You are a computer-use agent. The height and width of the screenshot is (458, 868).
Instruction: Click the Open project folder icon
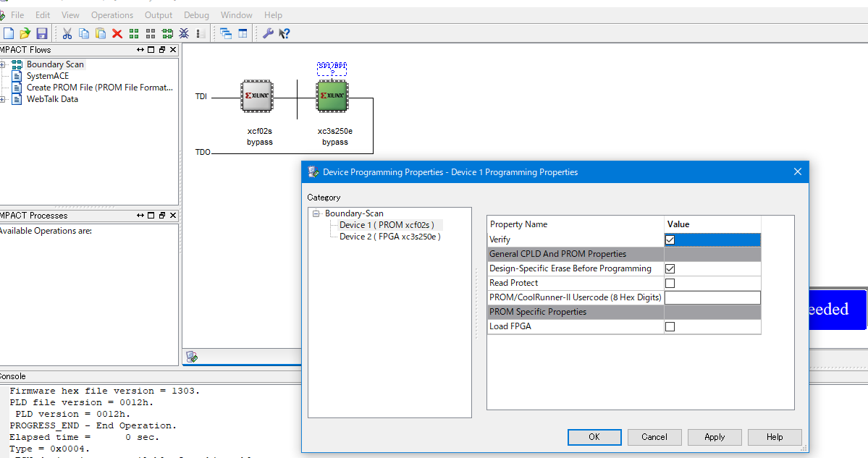(x=25, y=33)
